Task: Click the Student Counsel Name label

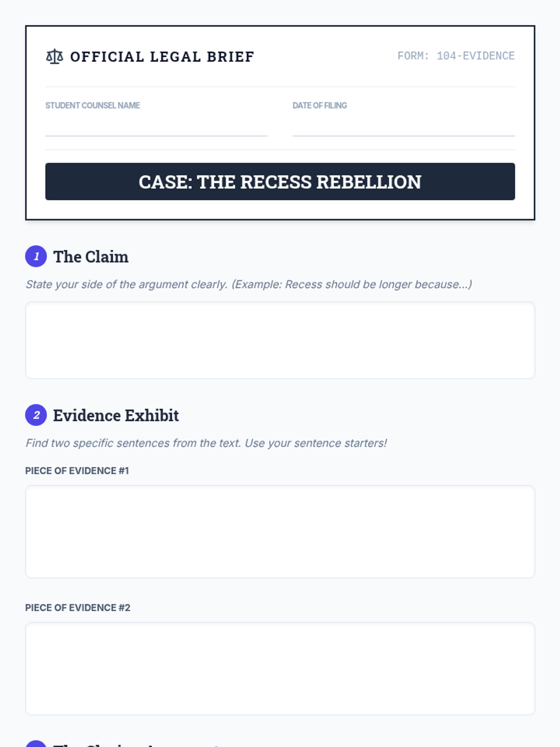Action: [92, 106]
